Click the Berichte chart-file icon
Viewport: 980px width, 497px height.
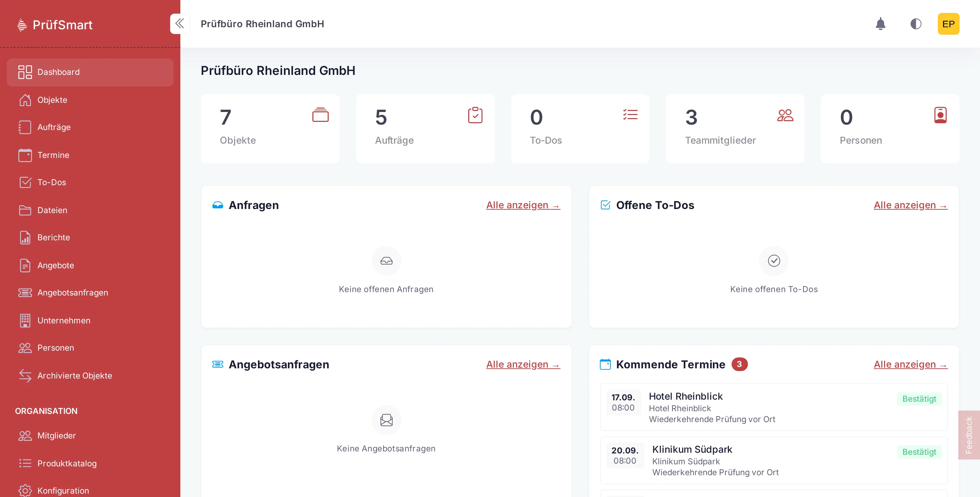click(x=25, y=238)
